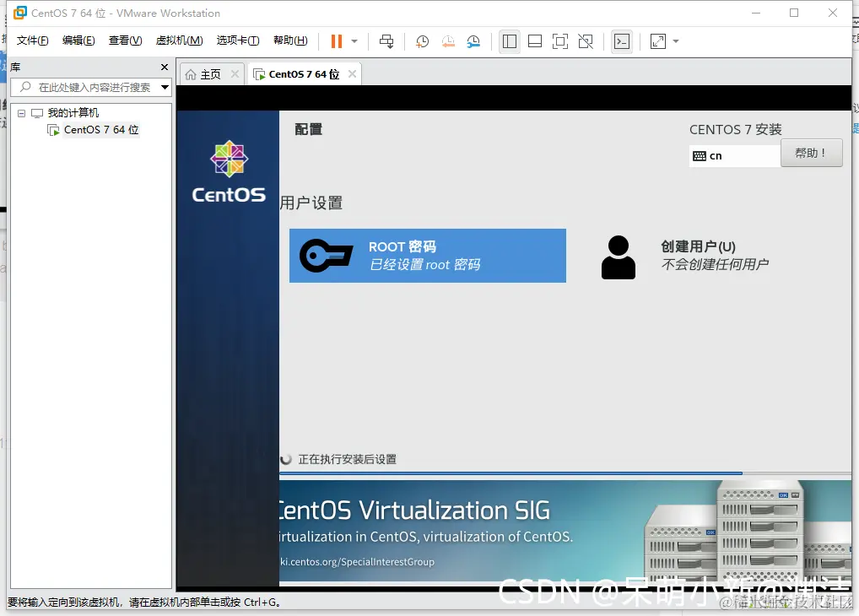Open the 帮助(H) menu
859x616 pixels.
(290, 41)
